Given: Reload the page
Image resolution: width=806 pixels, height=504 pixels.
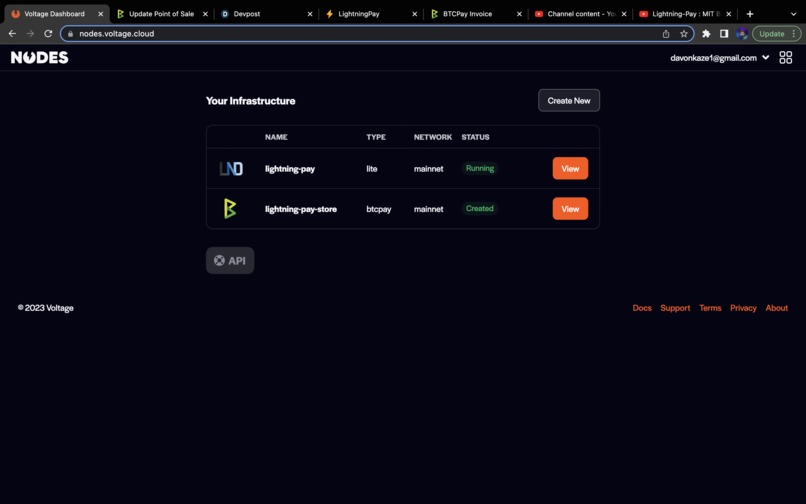Looking at the screenshot, I should pyautogui.click(x=48, y=33).
